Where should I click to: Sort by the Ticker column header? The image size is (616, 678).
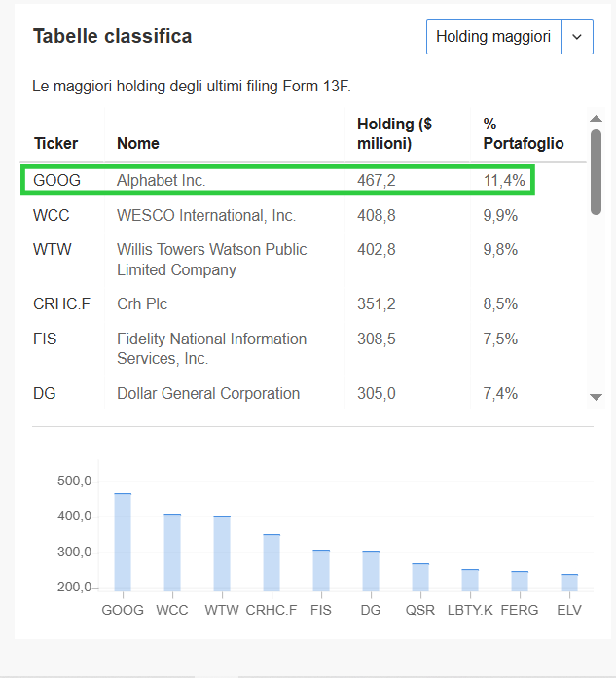pyautogui.click(x=55, y=143)
